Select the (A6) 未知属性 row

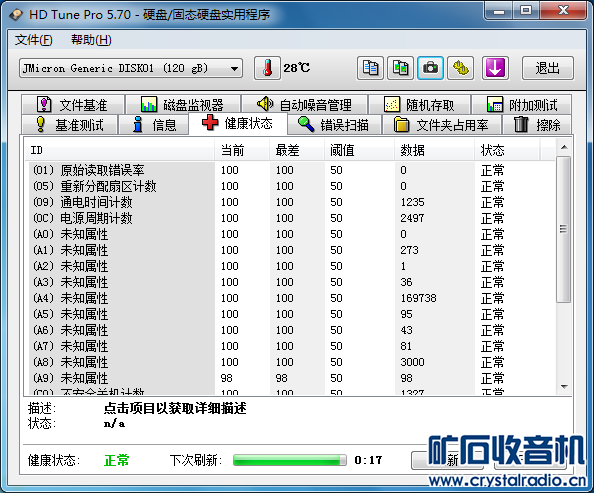pos(290,330)
